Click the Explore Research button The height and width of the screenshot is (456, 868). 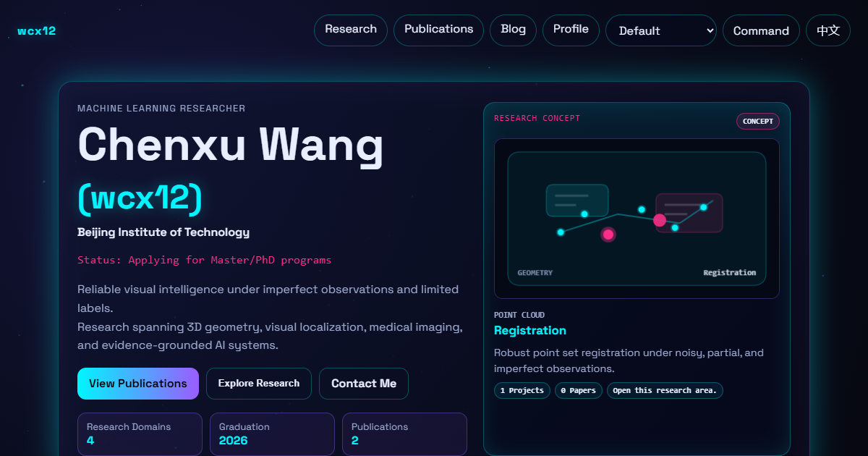pyautogui.click(x=259, y=384)
